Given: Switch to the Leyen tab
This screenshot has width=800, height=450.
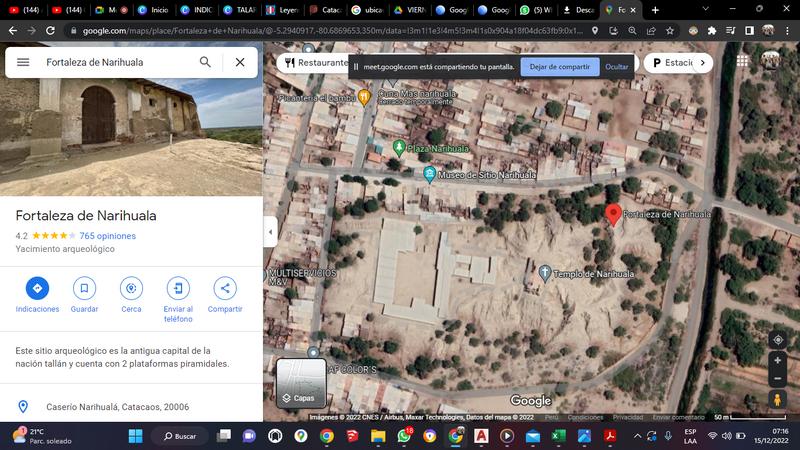Looking at the screenshot, I should point(283,10).
